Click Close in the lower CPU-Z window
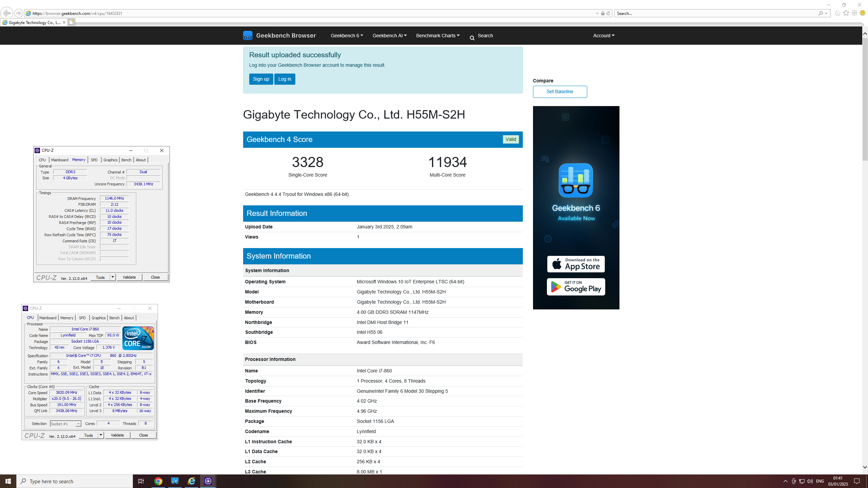The image size is (868, 488). coord(143,435)
